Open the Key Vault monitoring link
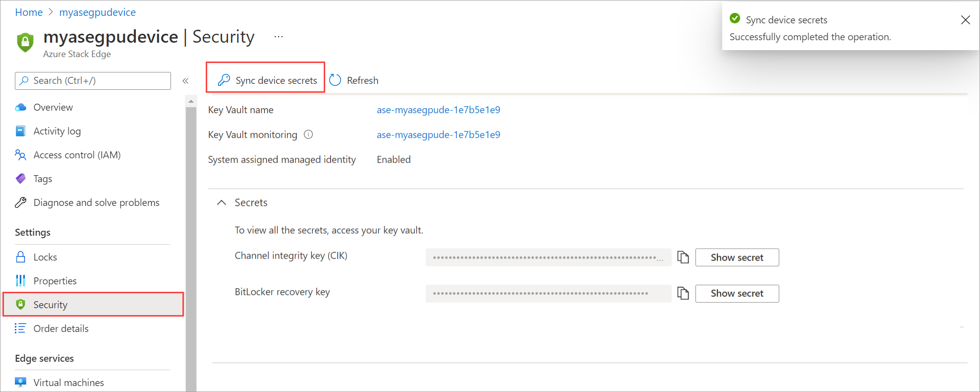Screen dimensions: 980x392 coord(438,134)
